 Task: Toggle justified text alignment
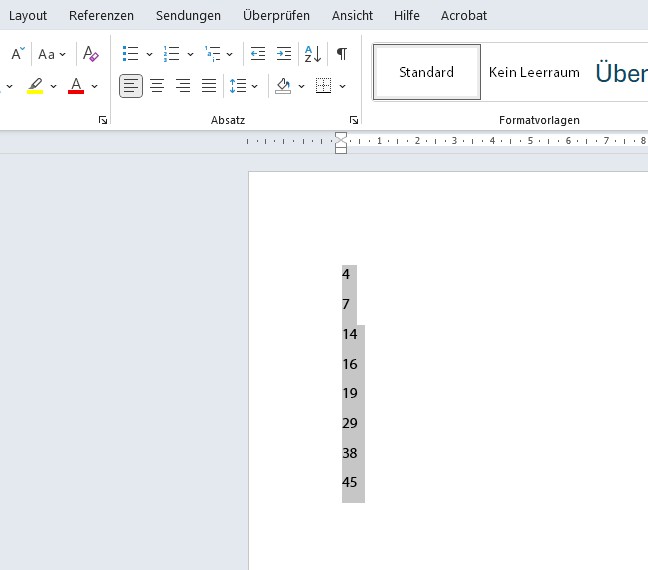(x=209, y=86)
